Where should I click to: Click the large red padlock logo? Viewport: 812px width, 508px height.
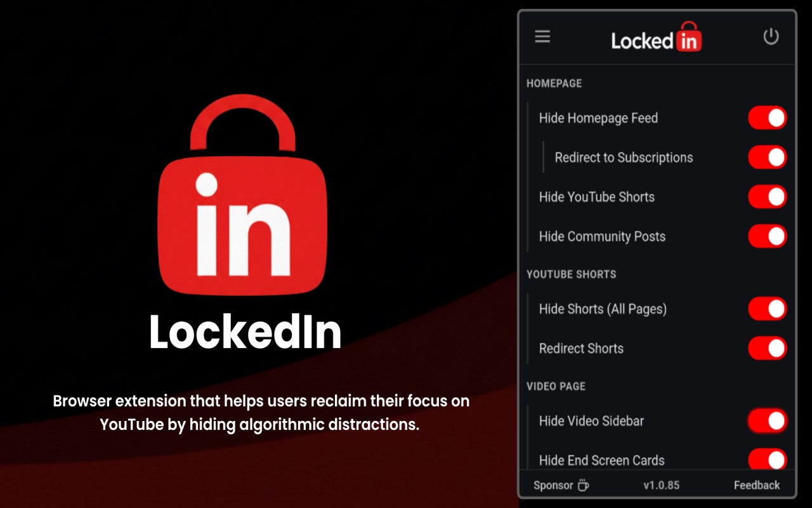click(x=242, y=194)
